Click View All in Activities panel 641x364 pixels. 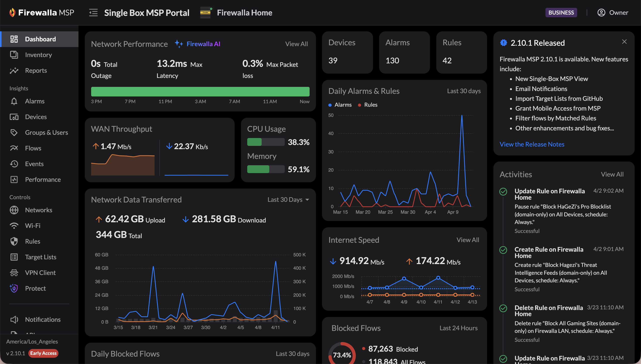[612, 174]
